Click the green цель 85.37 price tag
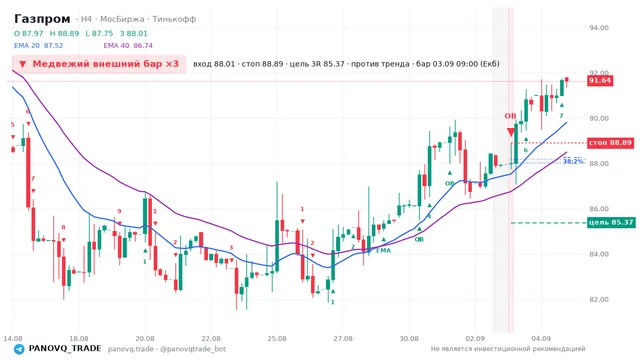 tap(611, 222)
